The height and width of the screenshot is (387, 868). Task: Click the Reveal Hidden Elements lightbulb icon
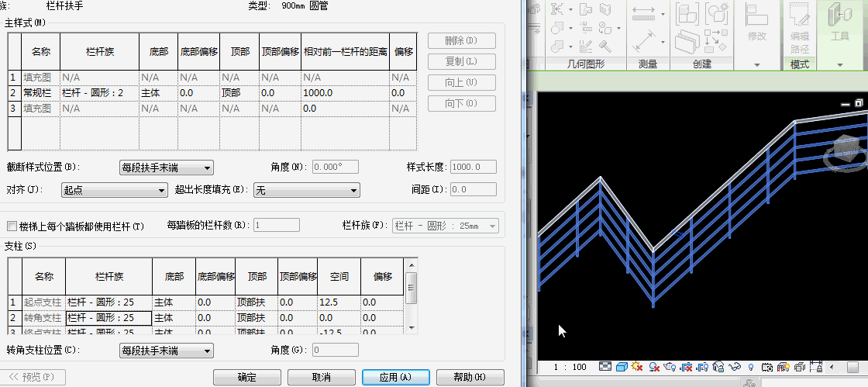(x=751, y=366)
